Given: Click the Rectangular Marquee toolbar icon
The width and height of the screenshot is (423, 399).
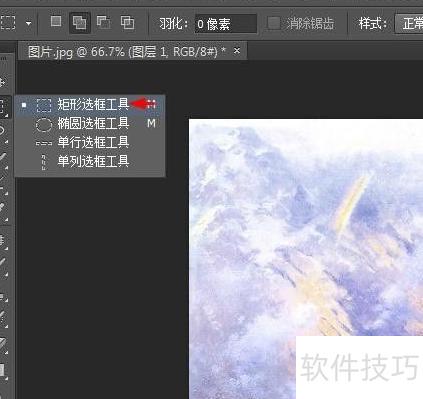Looking at the screenshot, I should point(3,106).
